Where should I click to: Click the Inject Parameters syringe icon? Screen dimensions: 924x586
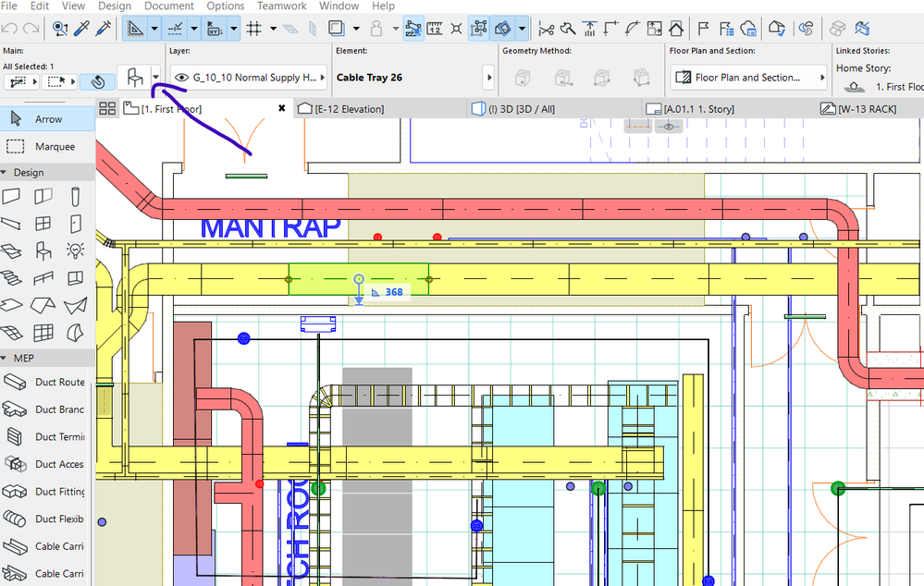[104, 29]
